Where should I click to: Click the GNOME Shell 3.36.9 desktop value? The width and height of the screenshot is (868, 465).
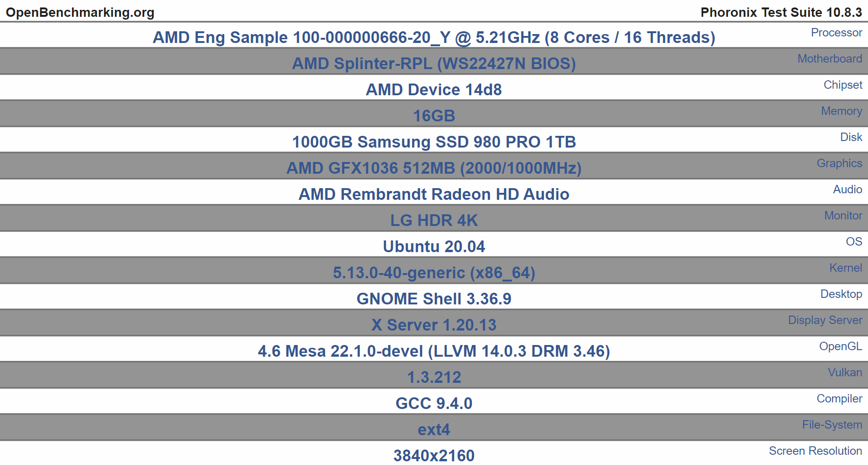[434, 299]
